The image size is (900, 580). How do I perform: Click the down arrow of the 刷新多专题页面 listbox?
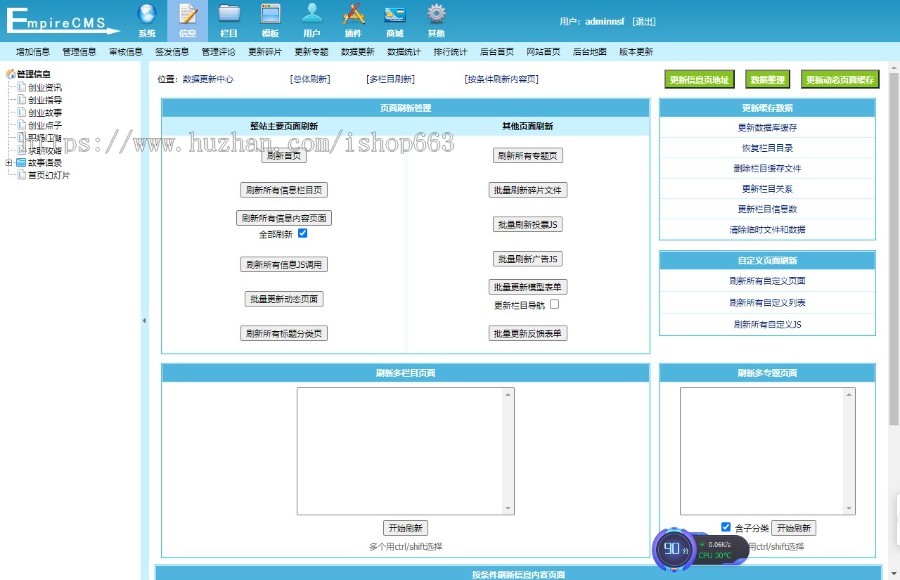point(849,508)
